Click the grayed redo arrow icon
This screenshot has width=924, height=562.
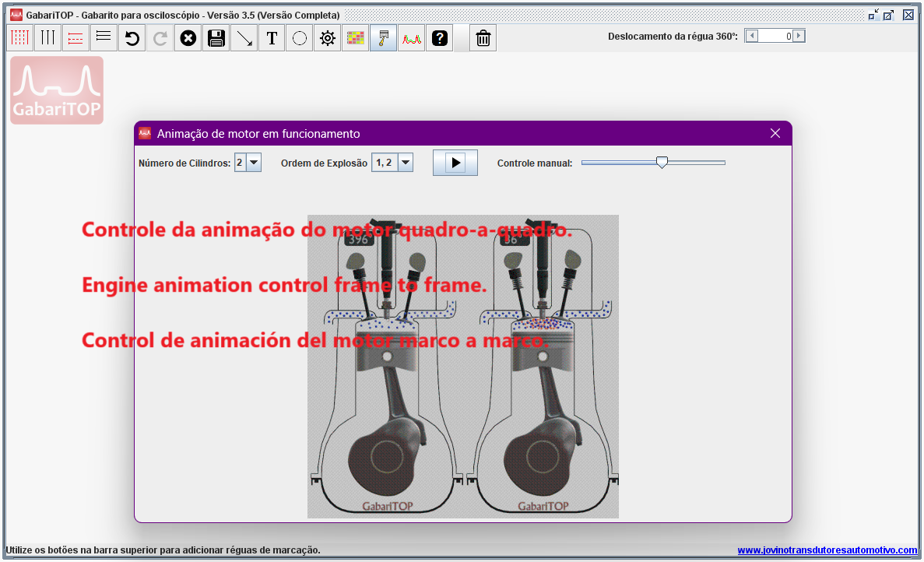pyautogui.click(x=160, y=38)
